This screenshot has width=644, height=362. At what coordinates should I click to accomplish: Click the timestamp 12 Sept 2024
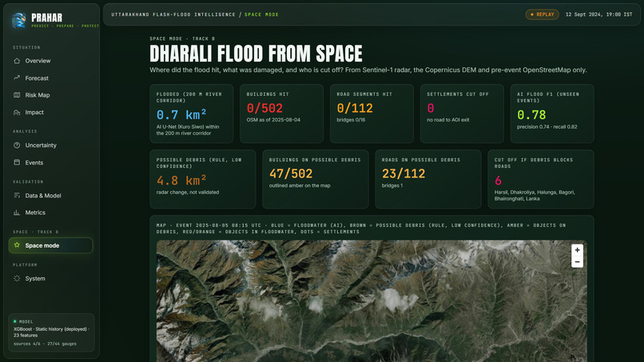click(x=598, y=14)
